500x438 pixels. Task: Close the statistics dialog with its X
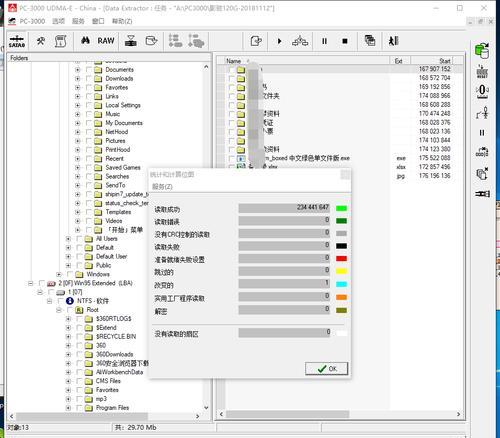(345, 174)
